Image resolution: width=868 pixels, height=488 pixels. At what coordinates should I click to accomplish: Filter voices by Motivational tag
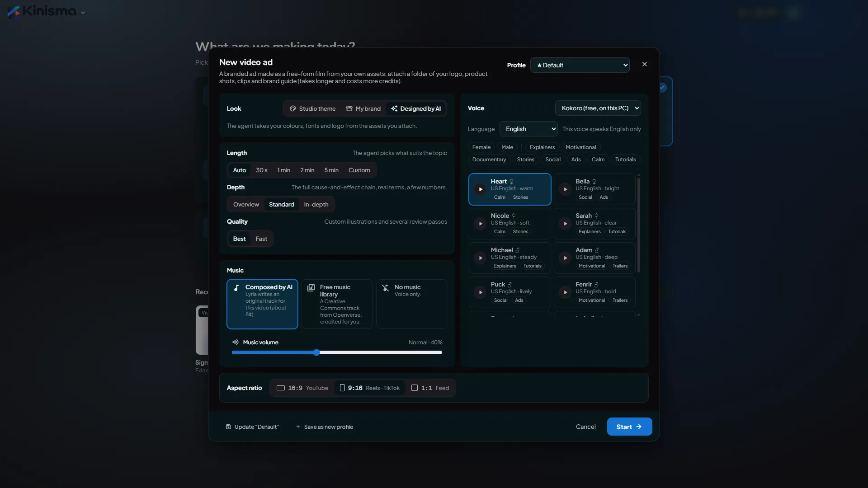(581, 147)
